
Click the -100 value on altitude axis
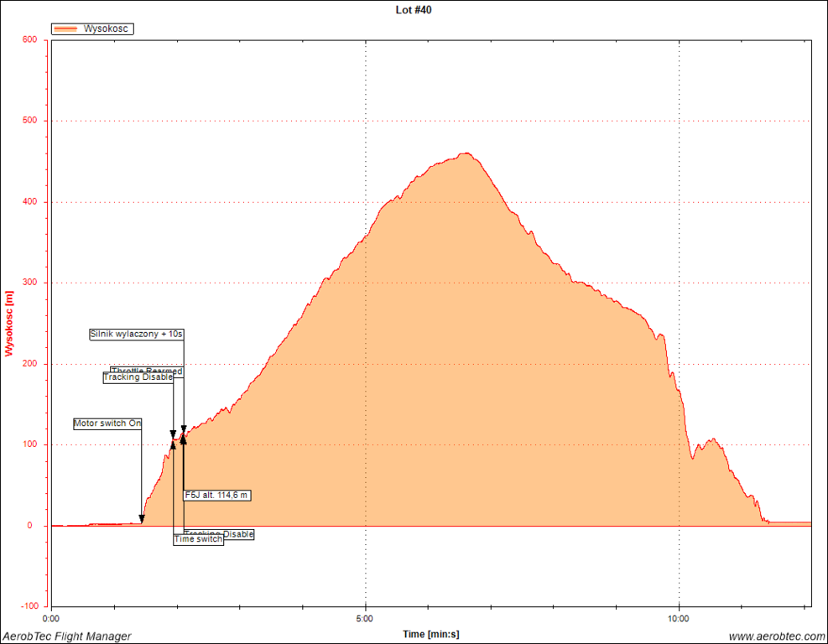[31, 605]
